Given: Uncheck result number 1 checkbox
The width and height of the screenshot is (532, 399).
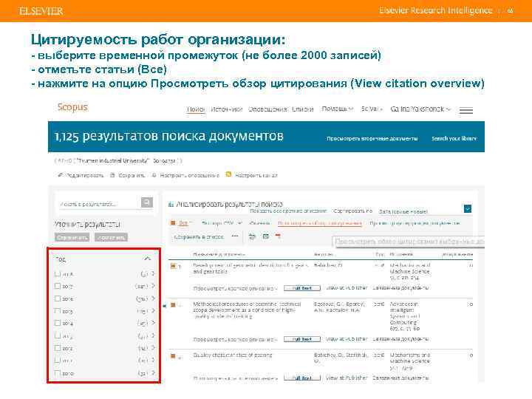Looking at the screenshot, I should tap(173, 266).
